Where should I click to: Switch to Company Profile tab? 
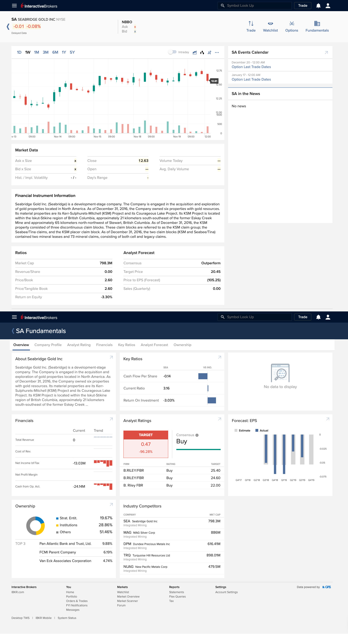[48, 345]
